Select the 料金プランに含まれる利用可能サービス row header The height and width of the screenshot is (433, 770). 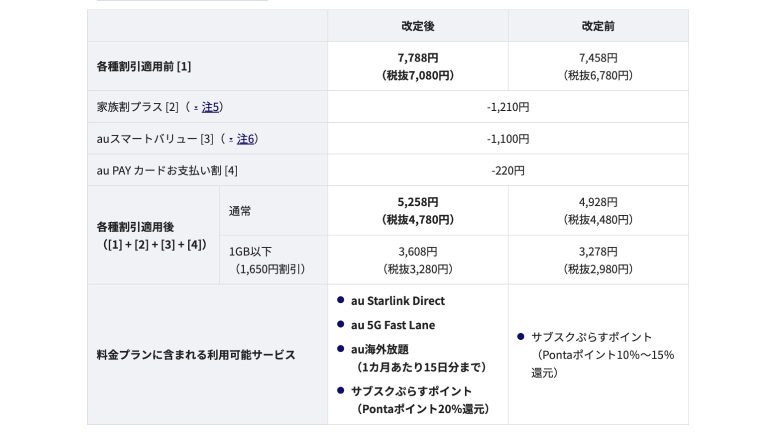(196, 355)
